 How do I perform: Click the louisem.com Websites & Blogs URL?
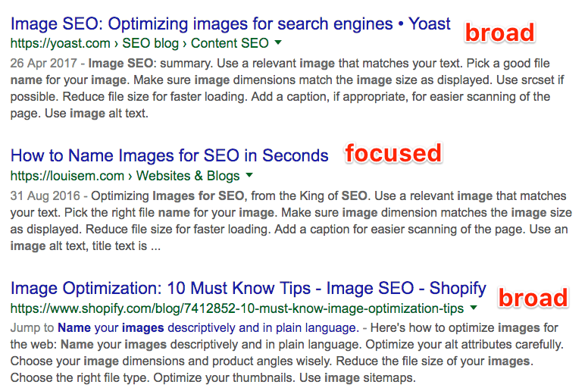(x=124, y=176)
